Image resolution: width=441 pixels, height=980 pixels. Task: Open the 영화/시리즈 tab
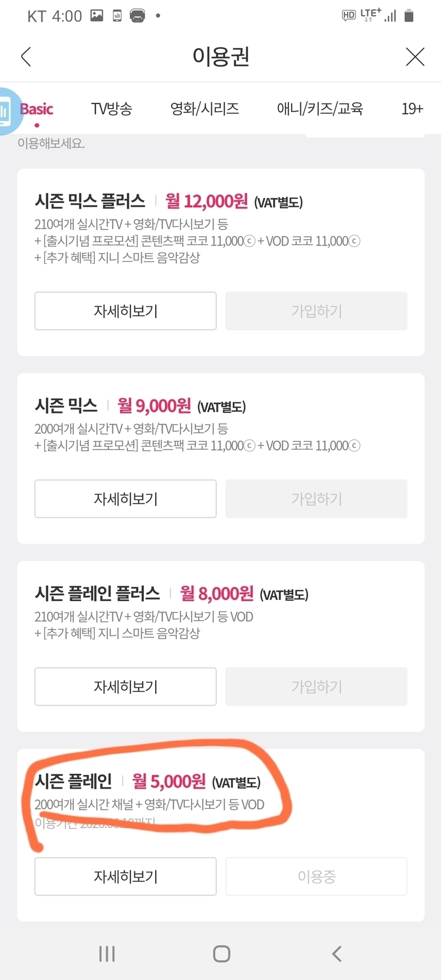click(x=205, y=109)
